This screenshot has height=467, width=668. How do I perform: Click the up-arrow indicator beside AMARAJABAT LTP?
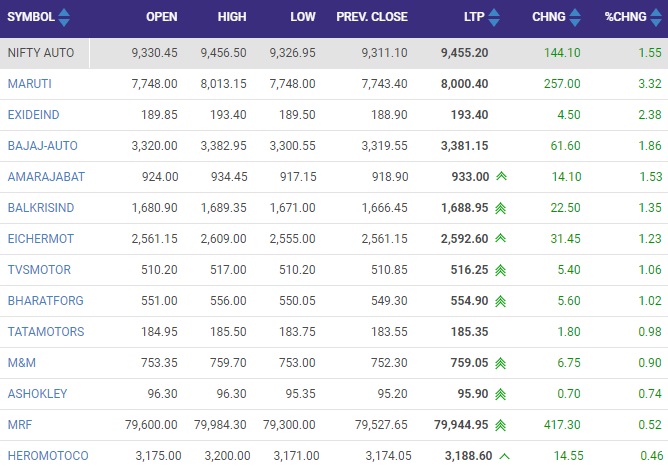point(501,176)
